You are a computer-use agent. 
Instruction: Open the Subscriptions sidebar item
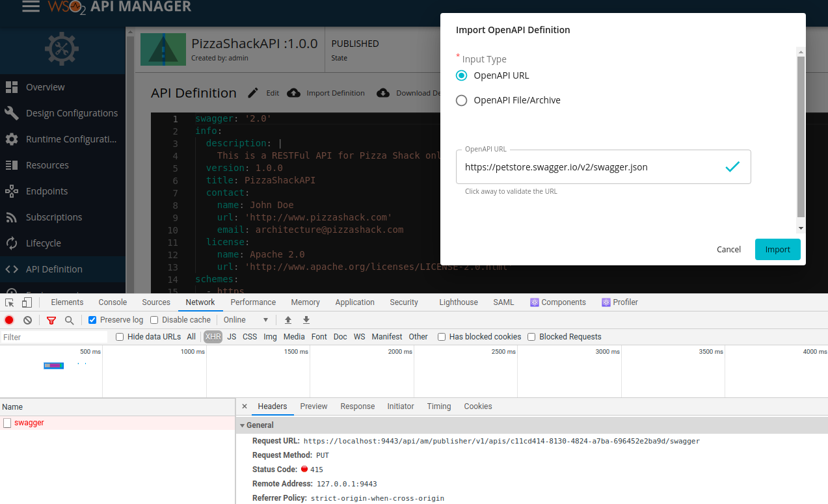(62, 217)
